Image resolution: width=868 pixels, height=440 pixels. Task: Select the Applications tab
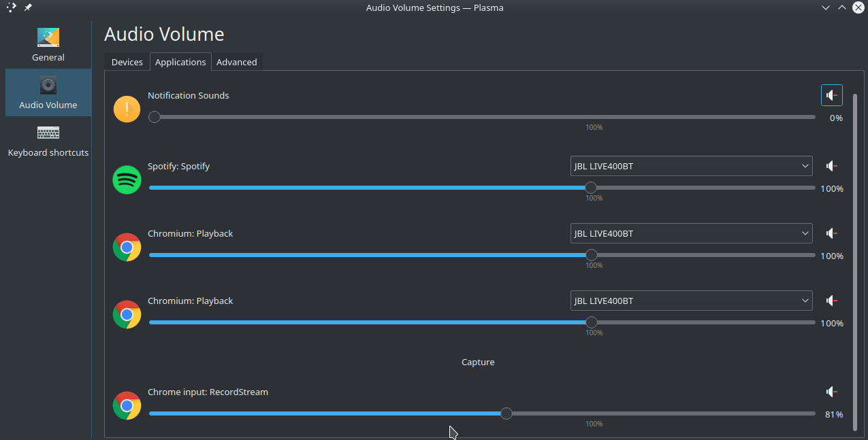pyautogui.click(x=180, y=61)
